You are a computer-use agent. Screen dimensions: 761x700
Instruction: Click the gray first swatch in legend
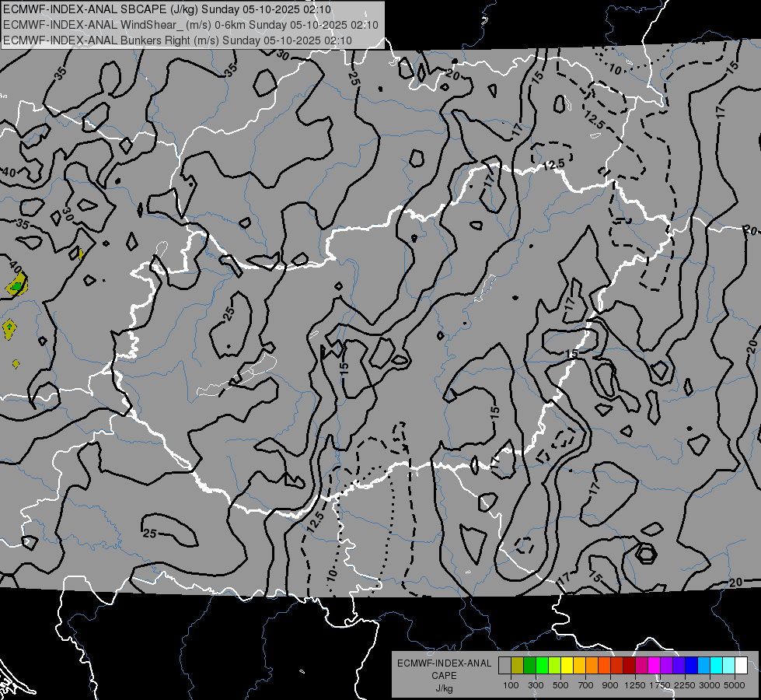[504, 665]
